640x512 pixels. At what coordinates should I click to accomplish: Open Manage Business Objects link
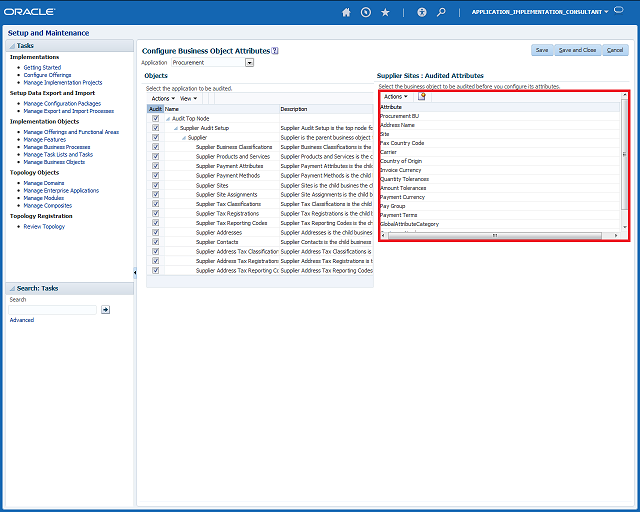(x=54, y=162)
